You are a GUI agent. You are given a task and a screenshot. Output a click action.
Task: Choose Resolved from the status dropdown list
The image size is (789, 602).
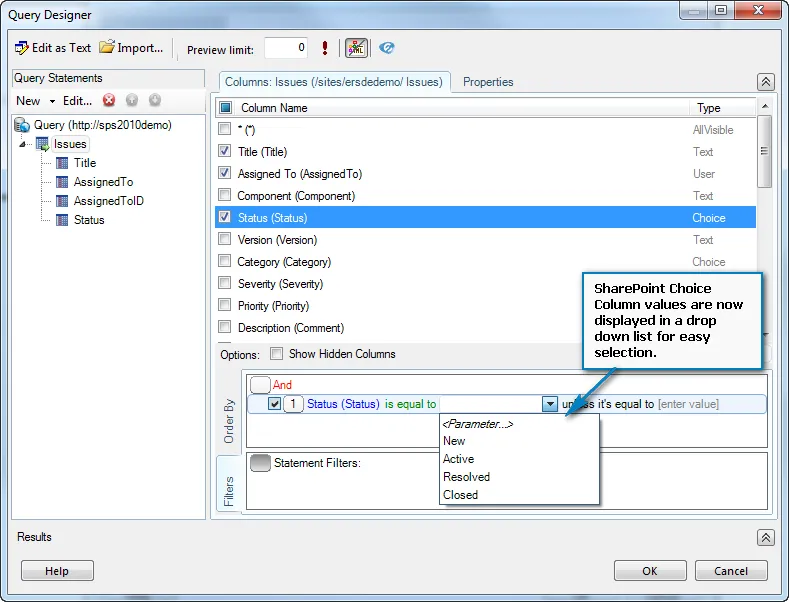[466, 477]
